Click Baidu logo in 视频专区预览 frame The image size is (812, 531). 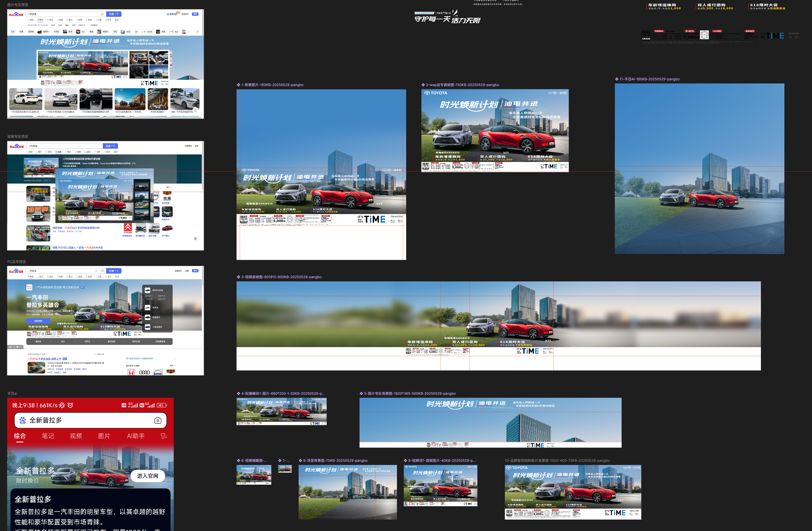tap(17, 146)
